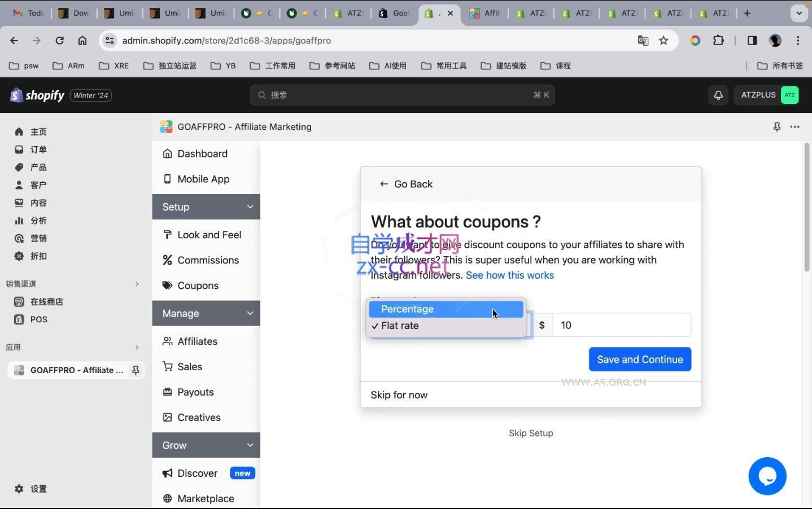
Task: Click the Google Translate icon in address bar
Action: (x=643, y=41)
